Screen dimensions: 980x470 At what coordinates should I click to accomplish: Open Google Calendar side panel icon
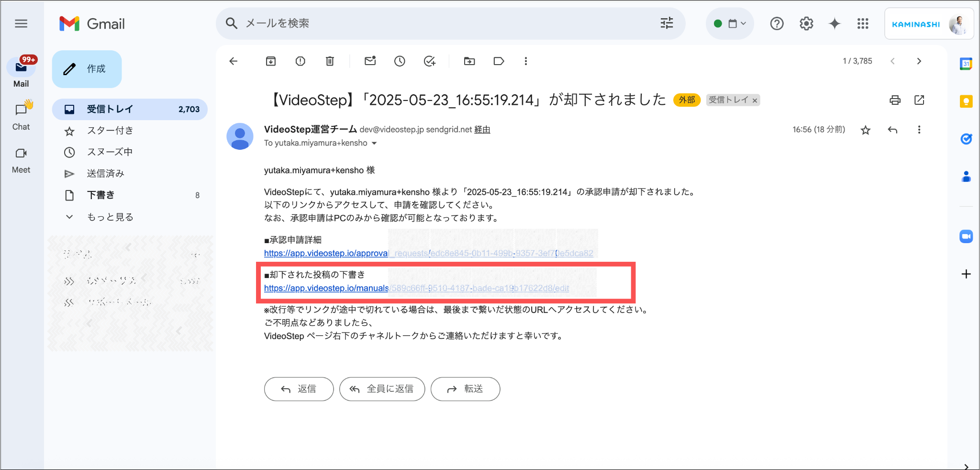click(966, 64)
